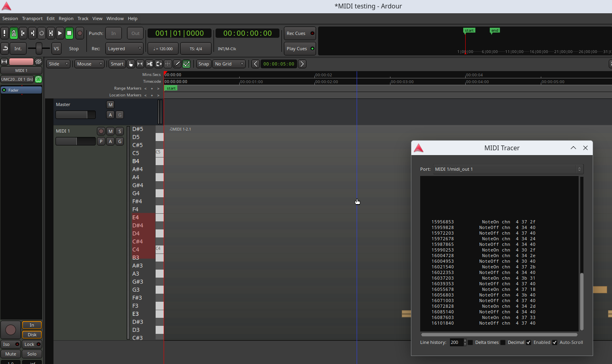Toggle the loop playback button

[41, 33]
